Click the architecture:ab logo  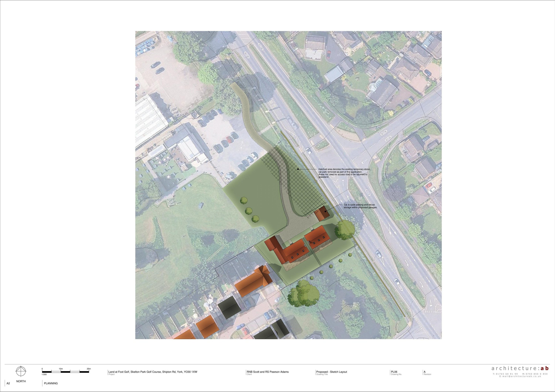point(520,368)
